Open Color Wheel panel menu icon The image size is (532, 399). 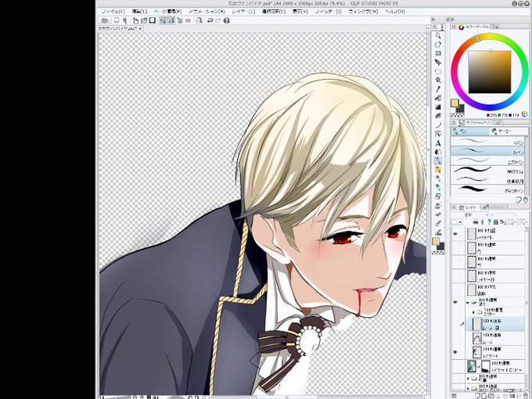coord(454,27)
